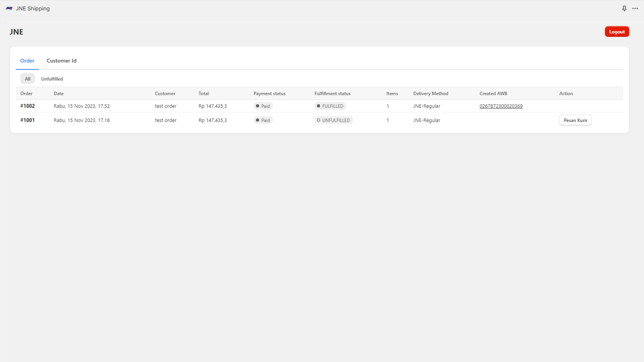Click customer name in order #1001 row
Image resolution: width=644 pixels, height=362 pixels.
[166, 120]
